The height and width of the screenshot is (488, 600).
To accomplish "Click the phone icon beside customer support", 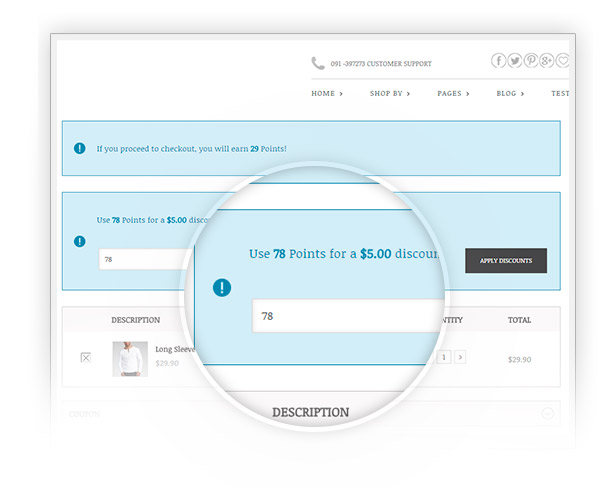I will click(x=318, y=63).
